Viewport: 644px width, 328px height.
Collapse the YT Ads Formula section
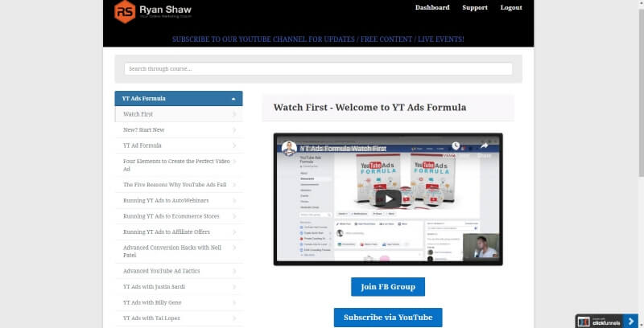[x=233, y=99]
